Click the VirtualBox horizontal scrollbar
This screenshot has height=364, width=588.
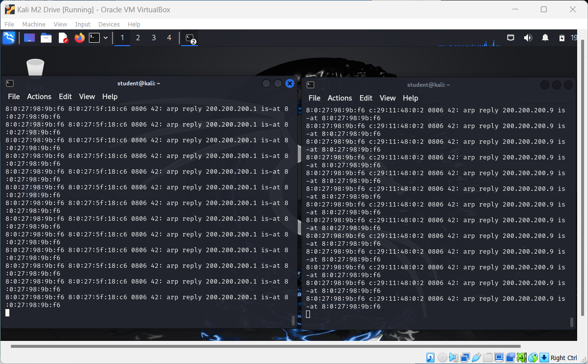tap(265, 346)
